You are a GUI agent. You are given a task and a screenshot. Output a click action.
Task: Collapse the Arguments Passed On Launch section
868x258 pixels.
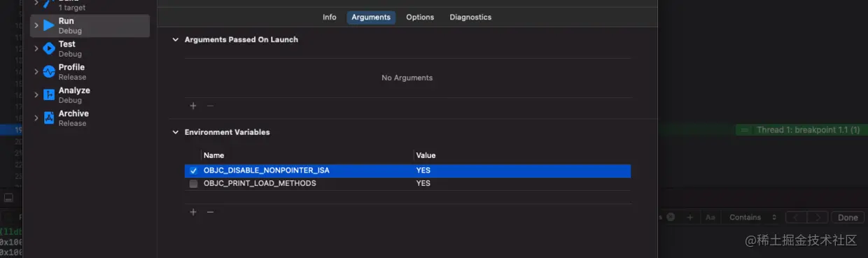coord(176,40)
